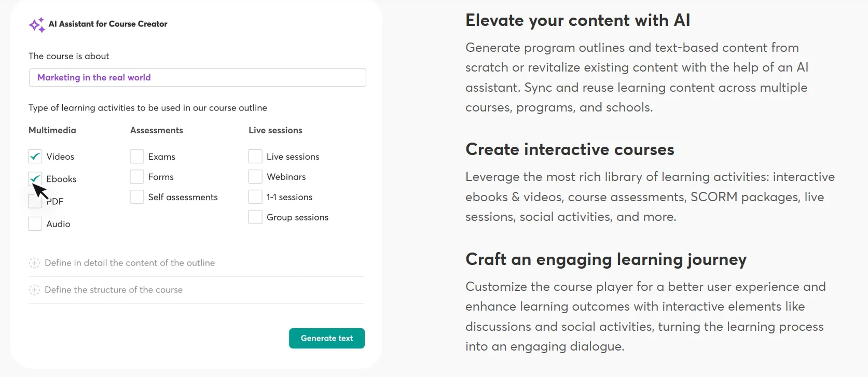The image size is (868, 377).
Task: Tick the Audio checkbox
Action: (x=35, y=224)
